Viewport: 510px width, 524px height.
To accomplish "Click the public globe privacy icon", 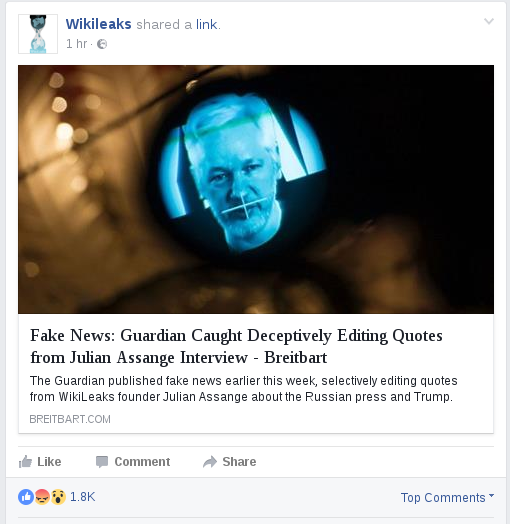I will (102, 44).
